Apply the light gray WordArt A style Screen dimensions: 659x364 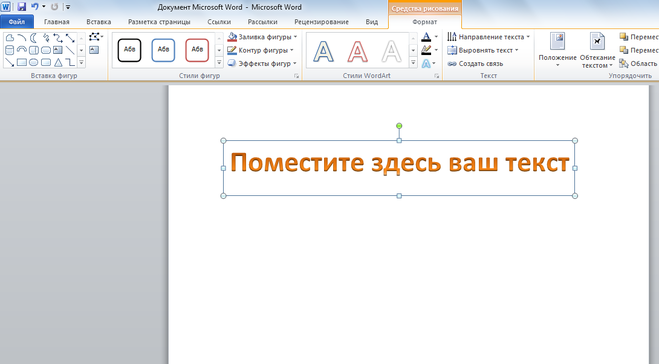point(391,51)
